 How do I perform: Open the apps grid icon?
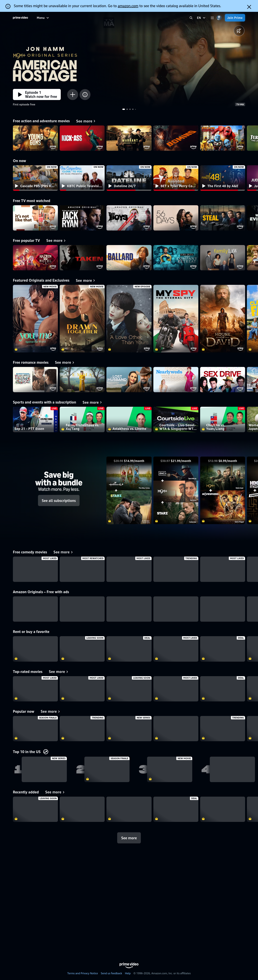click(x=212, y=18)
